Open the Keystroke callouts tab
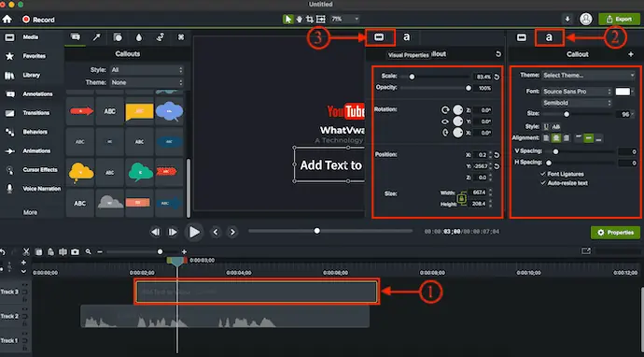The width and height of the screenshot is (644, 357). tap(181, 37)
